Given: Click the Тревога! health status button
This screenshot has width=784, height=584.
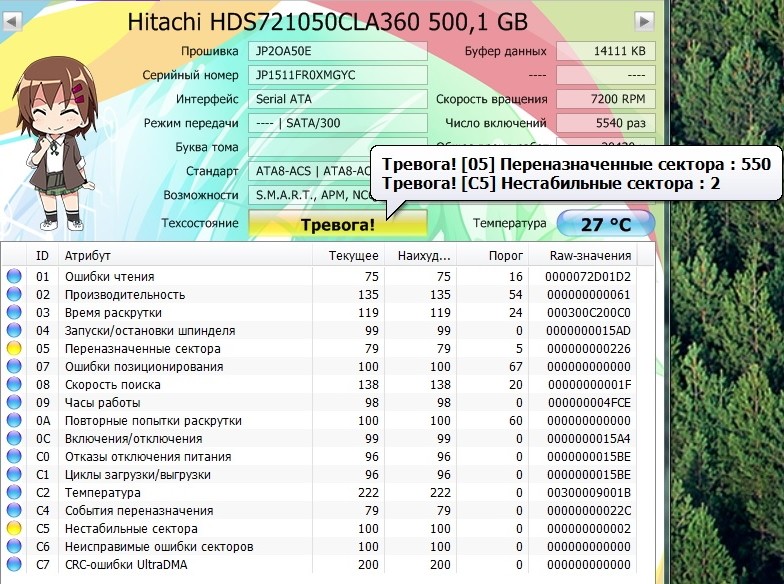Looking at the screenshot, I should 338,224.
